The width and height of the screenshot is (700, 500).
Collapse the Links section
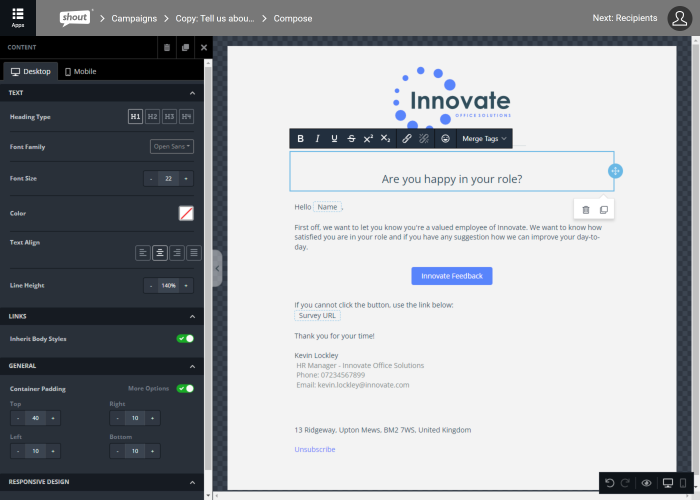point(192,317)
